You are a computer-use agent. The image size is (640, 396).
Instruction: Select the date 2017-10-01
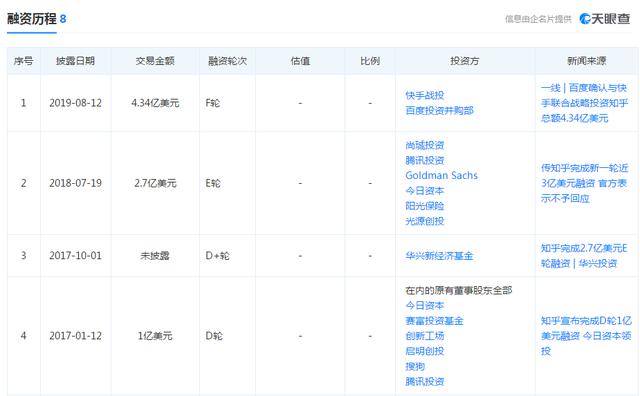[76, 256]
